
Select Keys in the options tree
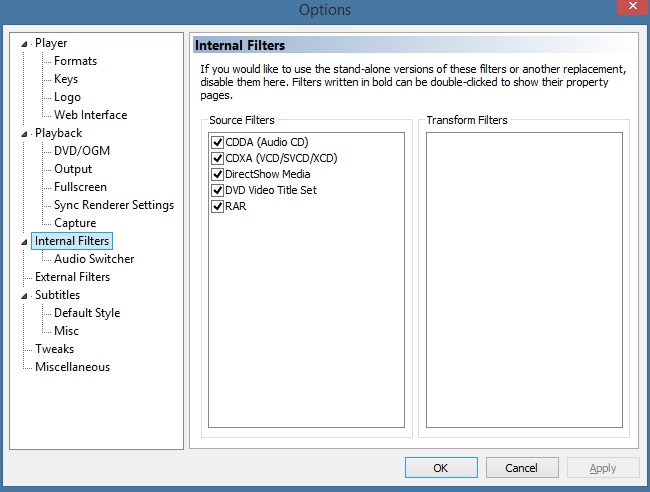point(66,79)
